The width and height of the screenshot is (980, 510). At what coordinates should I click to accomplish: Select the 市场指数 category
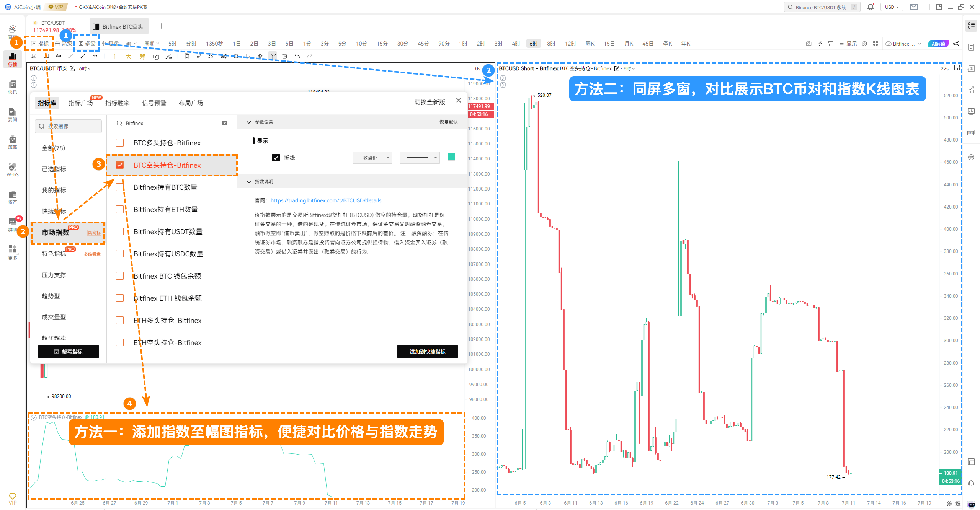[67, 232]
